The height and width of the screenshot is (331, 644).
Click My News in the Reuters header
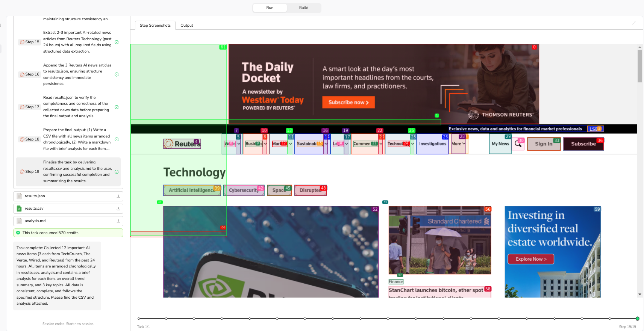click(500, 144)
